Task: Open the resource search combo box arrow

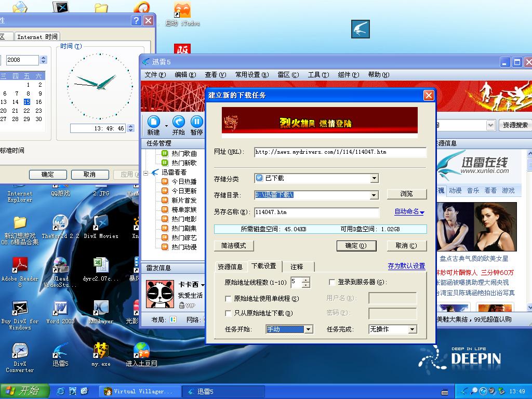Action: point(490,125)
